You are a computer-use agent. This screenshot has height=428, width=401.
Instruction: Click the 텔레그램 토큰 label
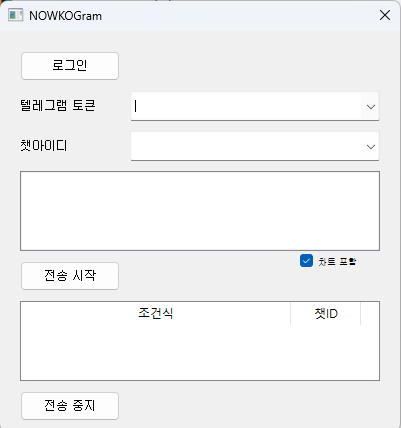tap(58, 106)
